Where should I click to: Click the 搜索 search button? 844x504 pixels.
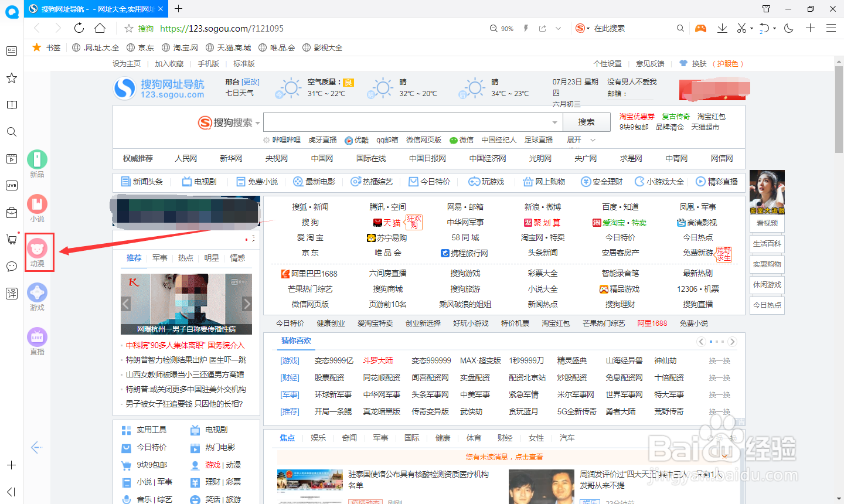point(586,122)
